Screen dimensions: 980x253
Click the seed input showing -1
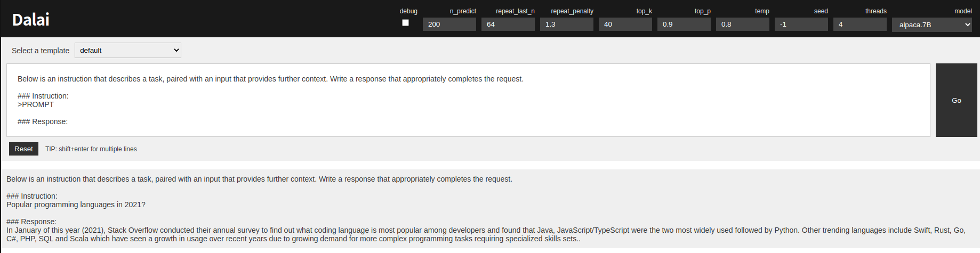point(801,25)
